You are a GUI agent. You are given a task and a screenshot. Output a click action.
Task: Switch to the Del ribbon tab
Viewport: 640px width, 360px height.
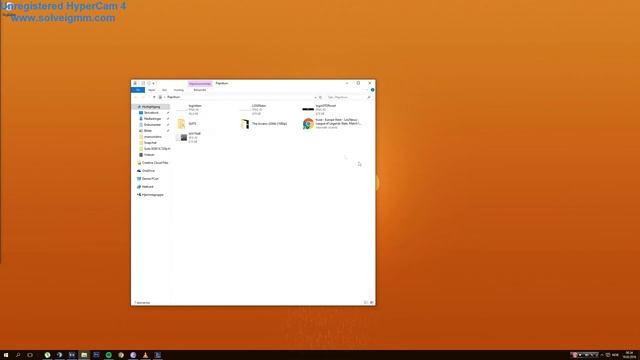tap(164, 90)
